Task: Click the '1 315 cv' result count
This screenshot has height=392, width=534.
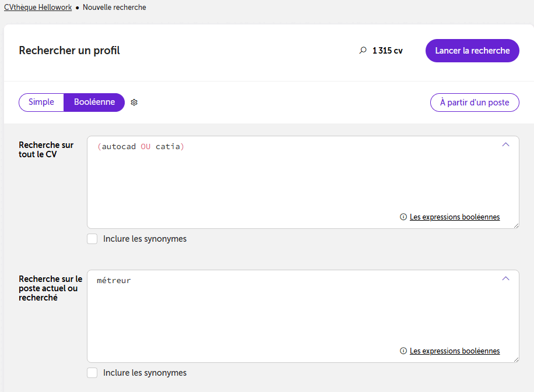Action: (x=388, y=51)
